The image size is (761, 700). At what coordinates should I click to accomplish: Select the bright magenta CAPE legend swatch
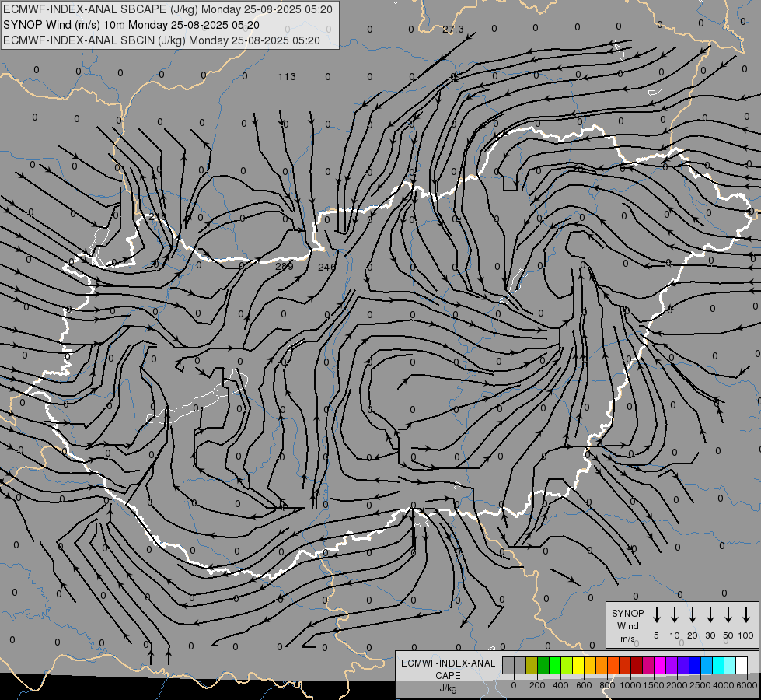pyautogui.click(x=660, y=665)
